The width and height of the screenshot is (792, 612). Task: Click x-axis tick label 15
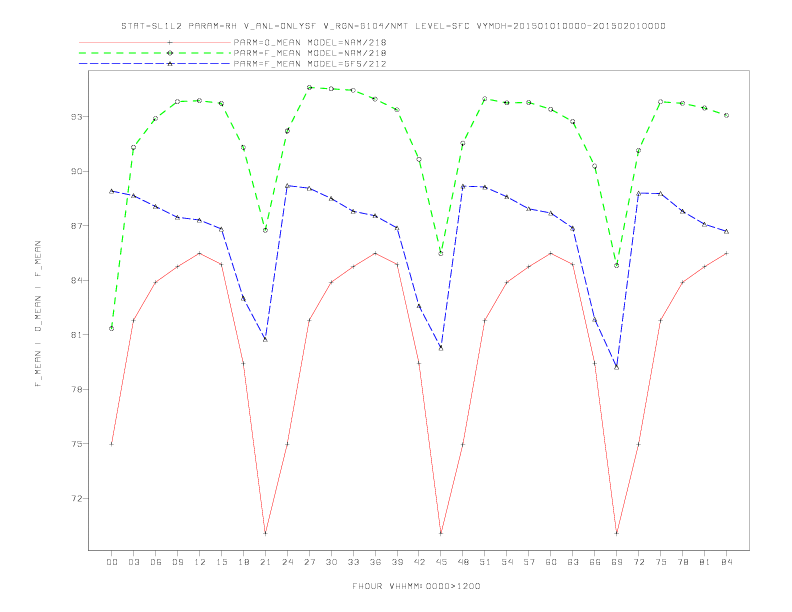point(222,562)
